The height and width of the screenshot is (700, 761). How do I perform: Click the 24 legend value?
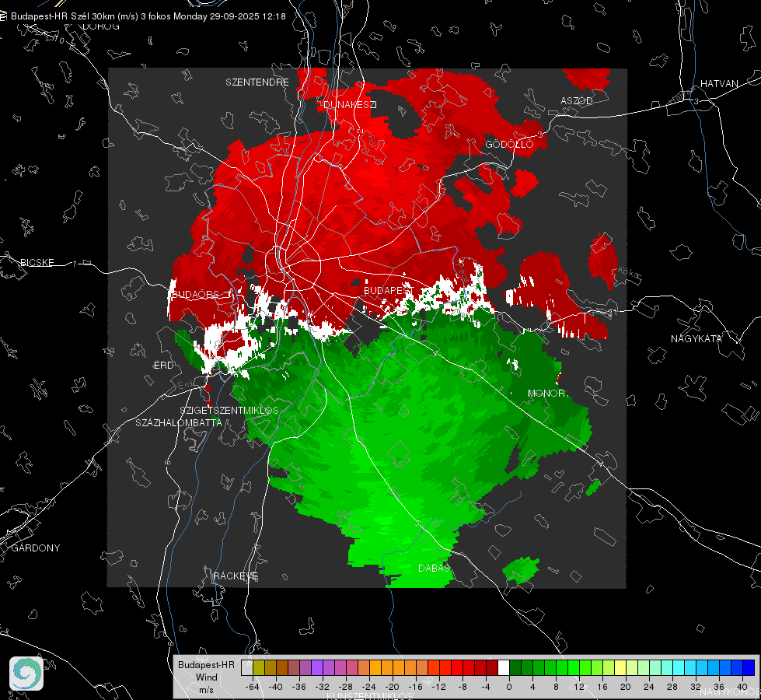[649, 687]
